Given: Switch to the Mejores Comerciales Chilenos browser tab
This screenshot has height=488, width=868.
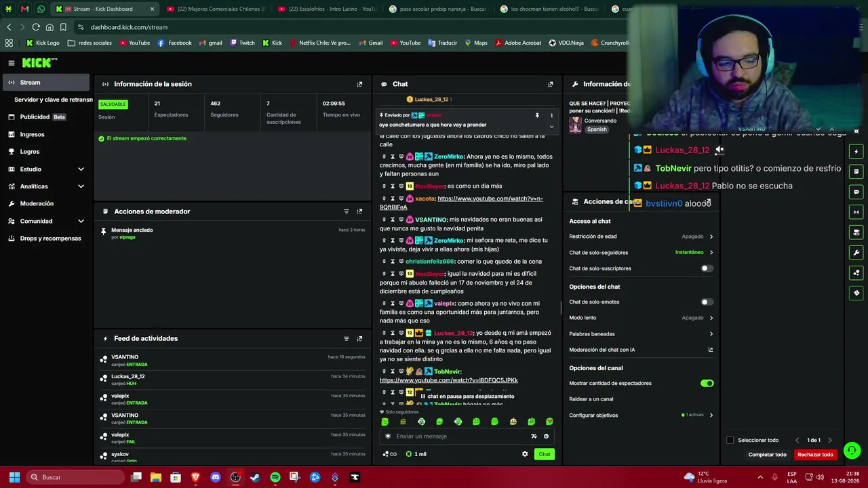Looking at the screenshot, I should click(x=216, y=9).
